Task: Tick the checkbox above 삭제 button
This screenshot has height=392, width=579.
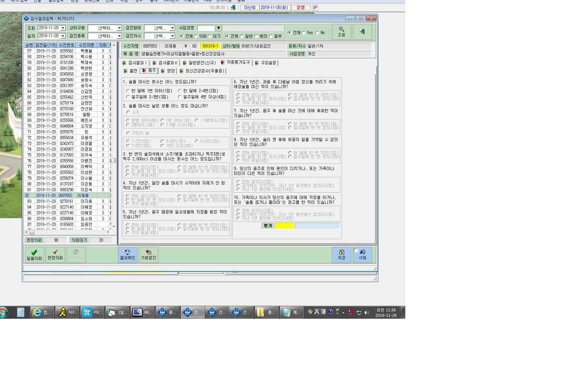Action: (356, 250)
